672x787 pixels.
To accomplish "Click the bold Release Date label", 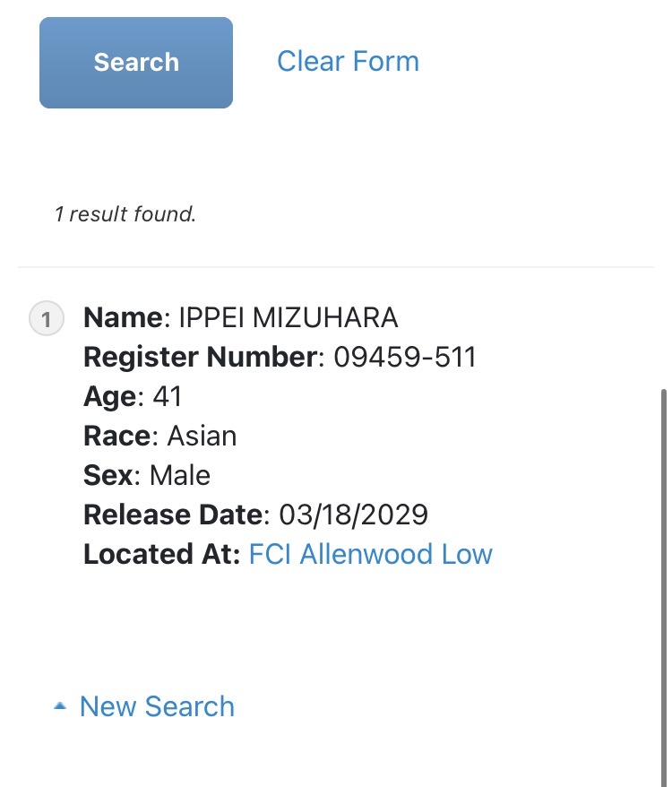I will point(175,515).
